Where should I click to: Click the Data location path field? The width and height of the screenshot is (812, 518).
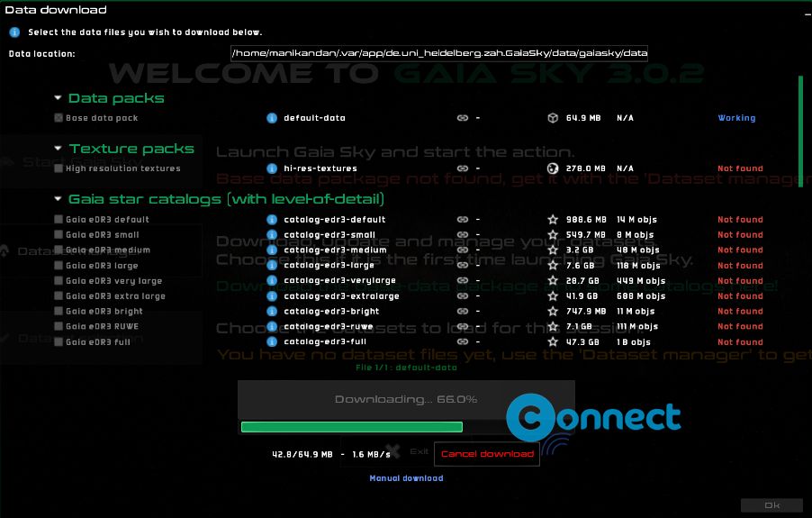439,53
